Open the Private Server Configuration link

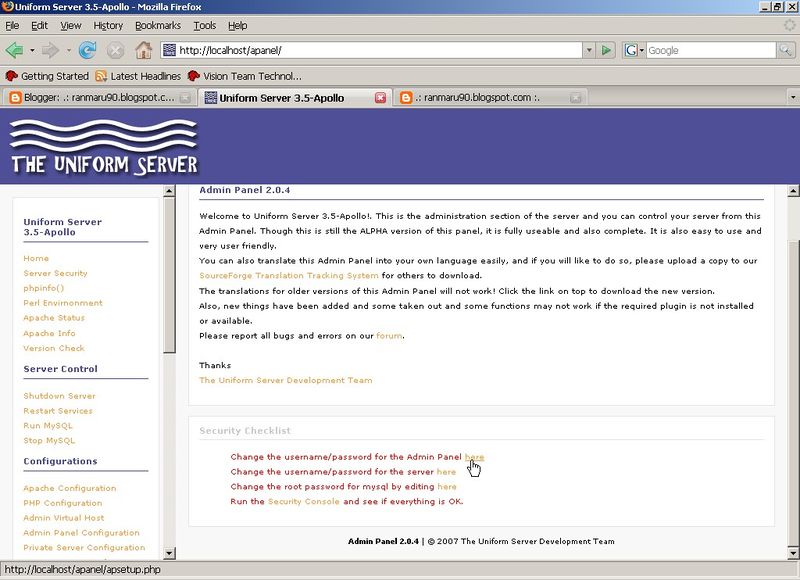(x=84, y=547)
